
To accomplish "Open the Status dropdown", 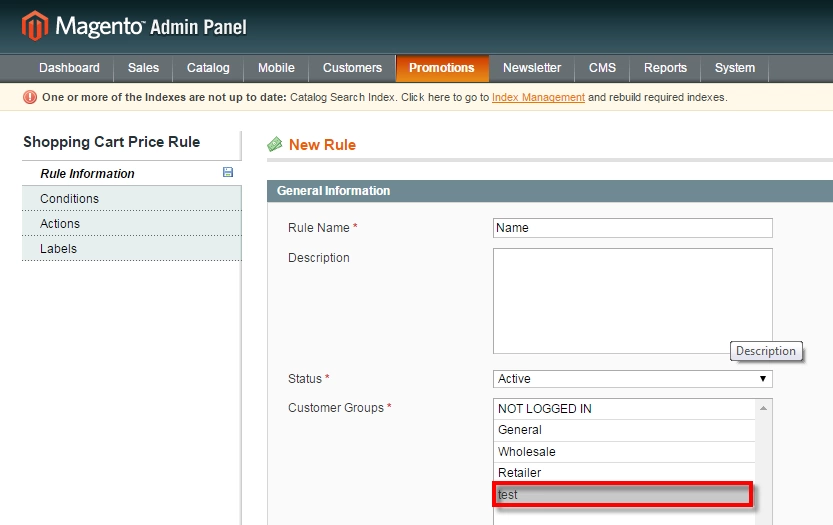I will pyautogui.click(x=632, y=379).
